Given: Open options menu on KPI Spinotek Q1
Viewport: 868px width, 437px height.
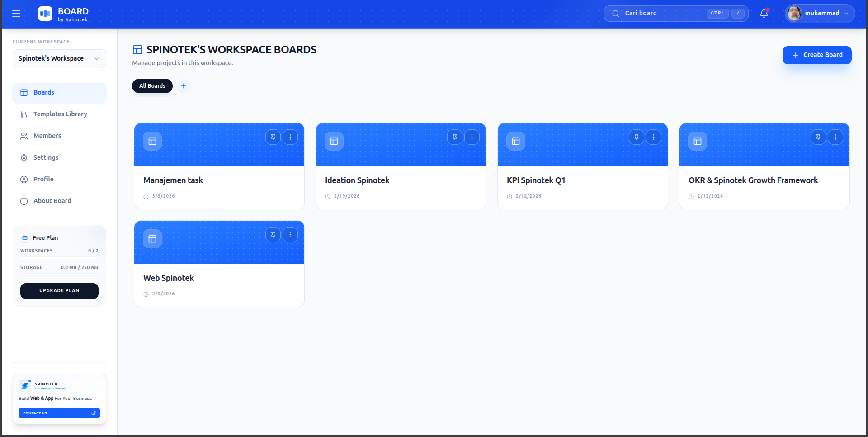Looking at the screenshot, I should (x=654, y=137).
